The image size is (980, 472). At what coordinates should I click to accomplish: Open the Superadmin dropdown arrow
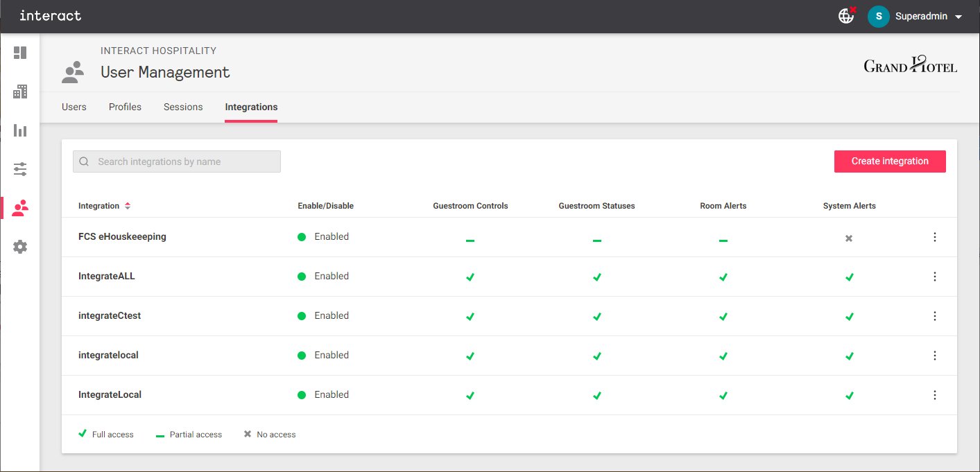[958, 17]
